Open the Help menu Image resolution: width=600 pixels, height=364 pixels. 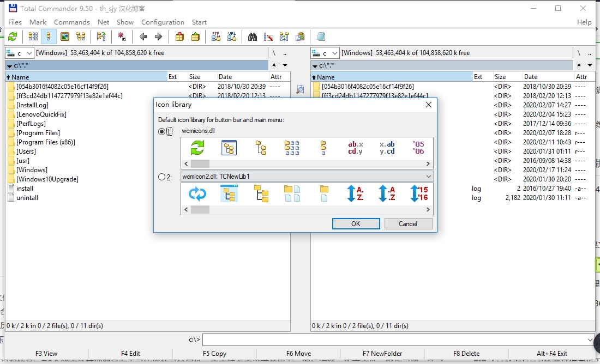pos(584,22)
